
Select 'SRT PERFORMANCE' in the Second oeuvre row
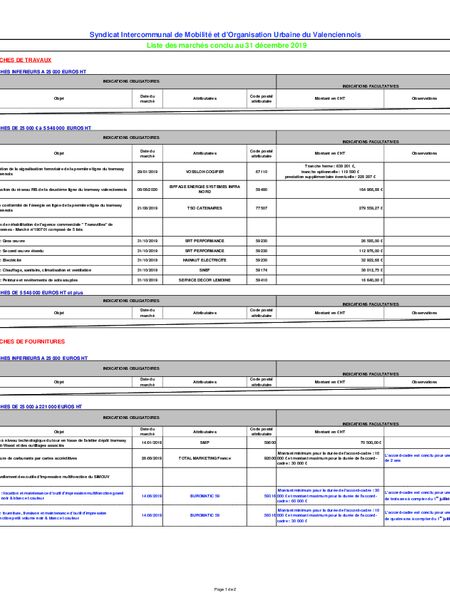coord(205,251)
